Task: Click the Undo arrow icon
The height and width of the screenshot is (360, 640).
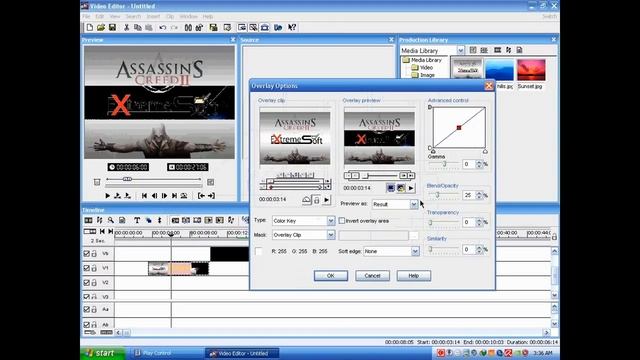Action: click(x=162, y=27)
